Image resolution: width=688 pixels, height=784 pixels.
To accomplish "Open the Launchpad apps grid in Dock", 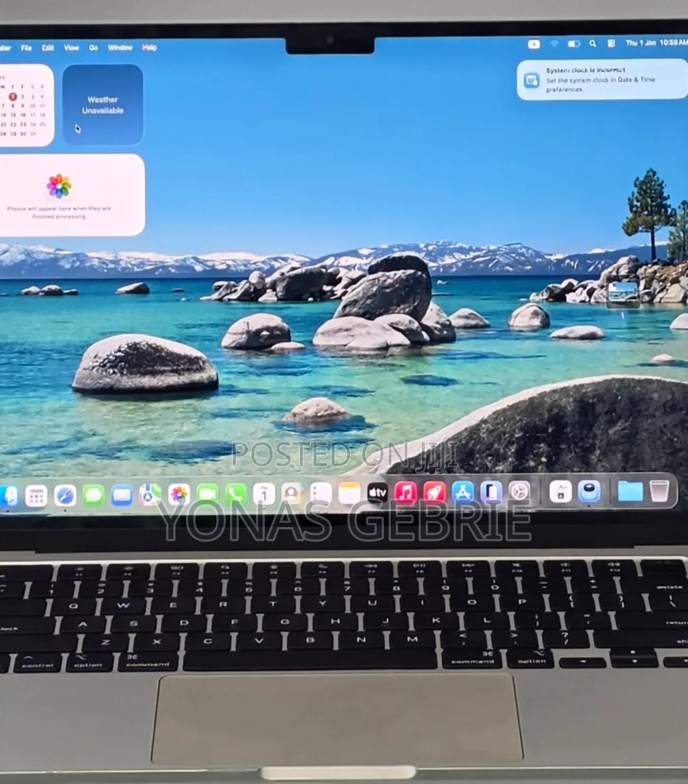I will (x=36, y=496).
